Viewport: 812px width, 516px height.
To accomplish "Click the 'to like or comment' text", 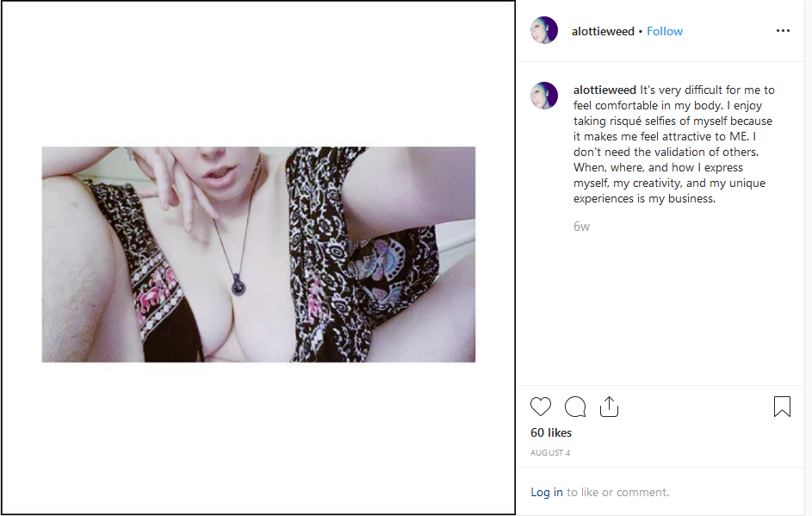I will click(x=617, y=492).
